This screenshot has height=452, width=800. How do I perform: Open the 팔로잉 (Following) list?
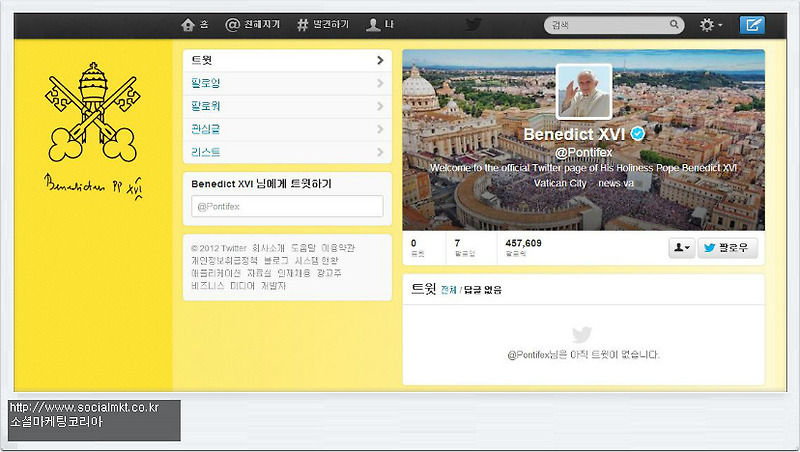pyautogui.click(x=287, y=83)
